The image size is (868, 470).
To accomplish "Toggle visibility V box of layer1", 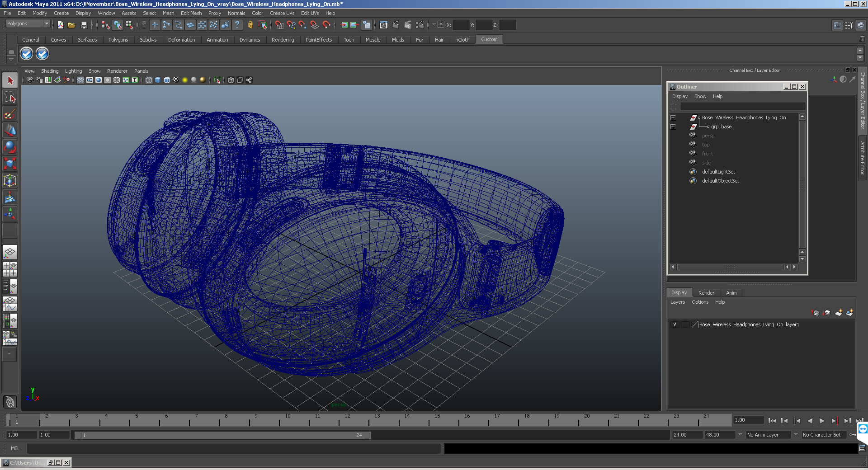I will coord(675,324).
